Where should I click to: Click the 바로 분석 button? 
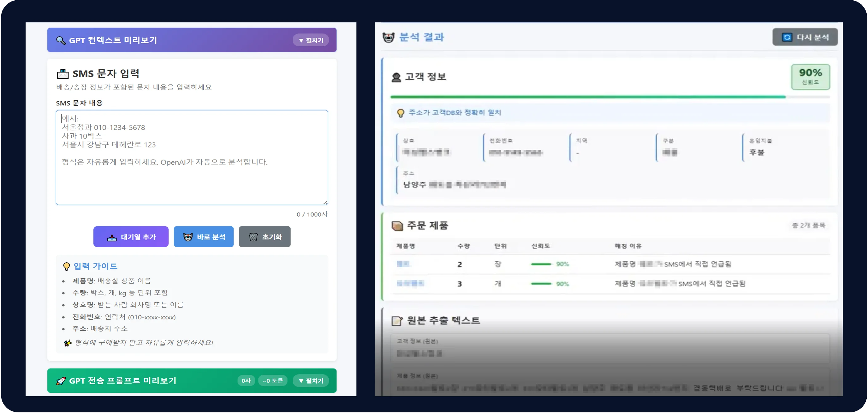coord(204,237)
